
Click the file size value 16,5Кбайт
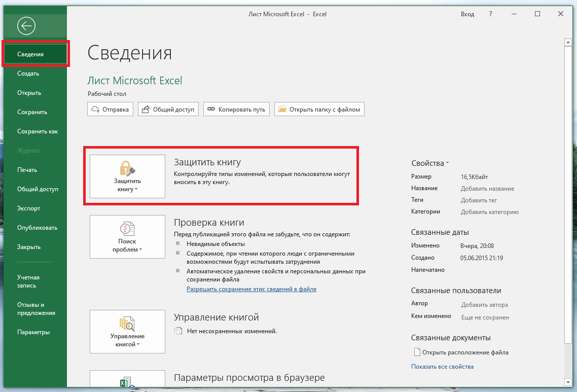(474, 177)
